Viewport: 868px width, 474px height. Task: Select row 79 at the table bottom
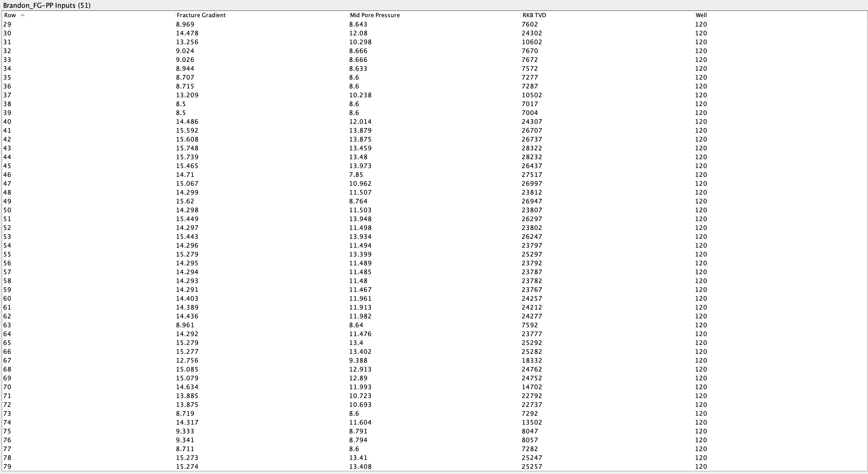coord(7,466)
